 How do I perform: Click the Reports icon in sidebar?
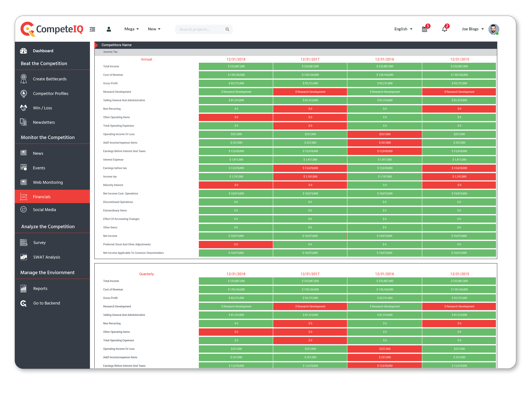(23, 288)
